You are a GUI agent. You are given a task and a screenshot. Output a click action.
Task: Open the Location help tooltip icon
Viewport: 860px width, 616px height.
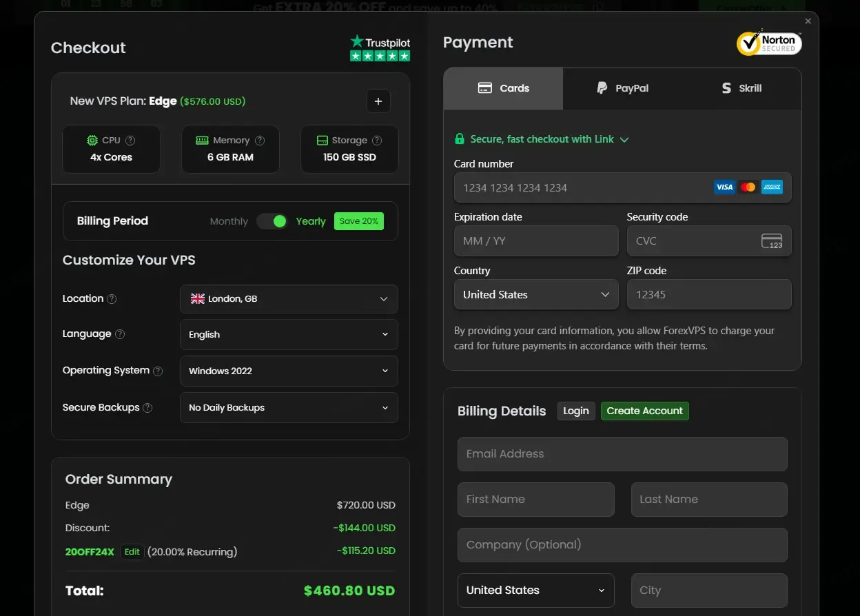112,299
